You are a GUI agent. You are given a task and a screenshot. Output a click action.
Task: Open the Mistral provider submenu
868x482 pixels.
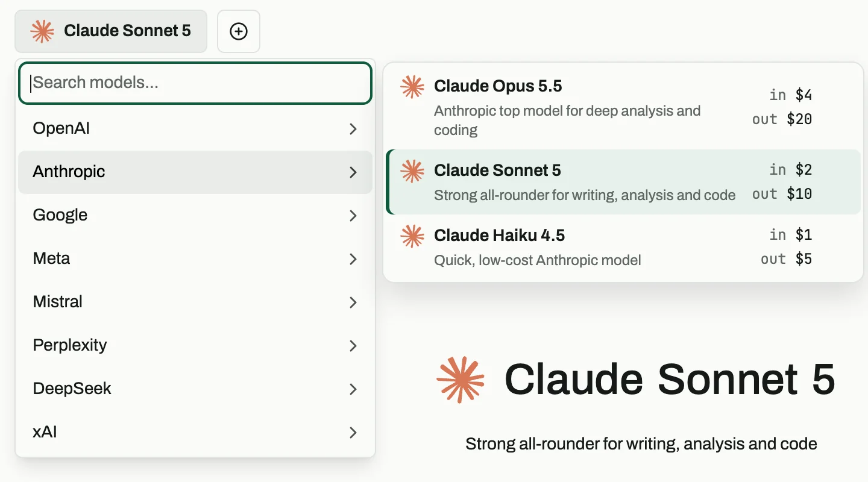[x=195, y=302]
